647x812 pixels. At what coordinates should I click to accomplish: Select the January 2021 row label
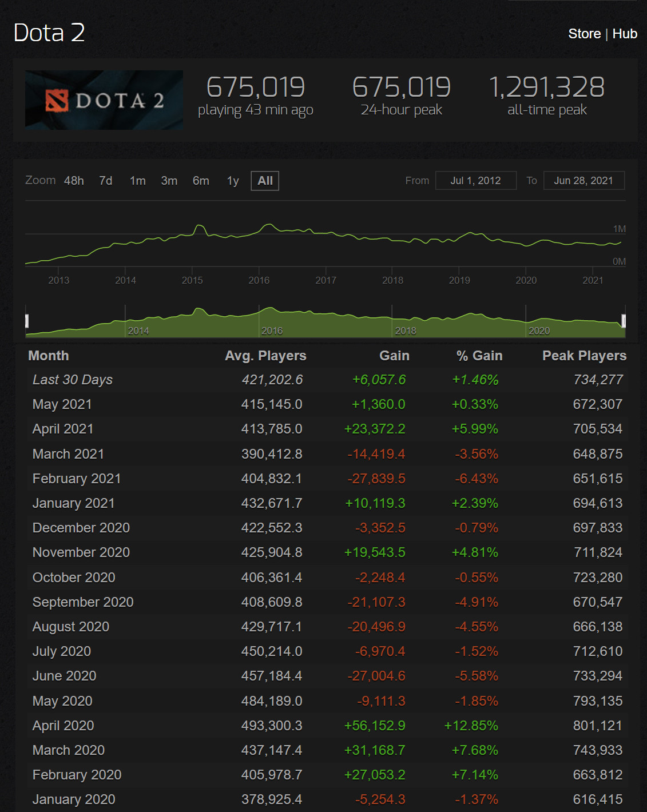tap(74, 503)
